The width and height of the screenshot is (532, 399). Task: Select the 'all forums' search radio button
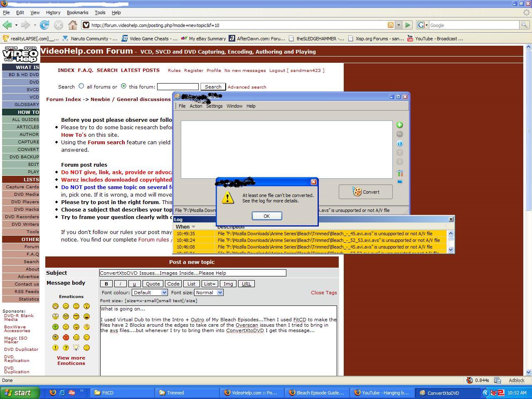coord(81,86)
